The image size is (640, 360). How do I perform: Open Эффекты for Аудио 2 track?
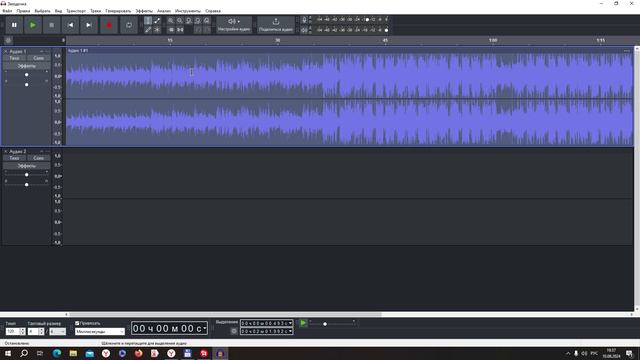pos(27,166)
